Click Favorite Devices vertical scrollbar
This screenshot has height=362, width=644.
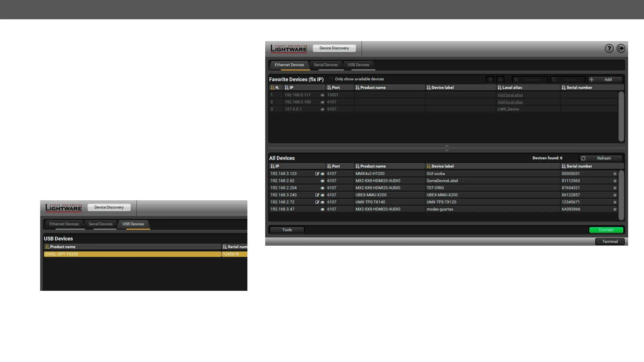coord(621,116)
